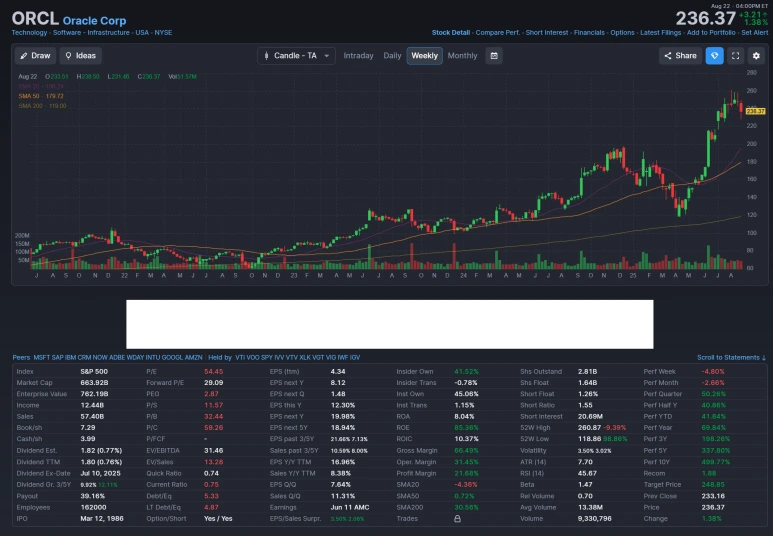773x536 pixels.
Task: Select the Weekly timeframe
Action: pos(424,56)
